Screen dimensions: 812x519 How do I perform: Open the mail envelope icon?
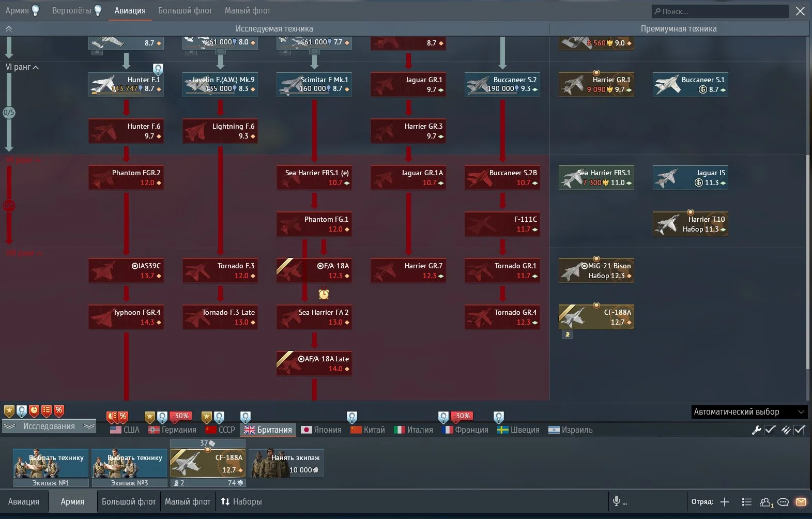point(801,501)
